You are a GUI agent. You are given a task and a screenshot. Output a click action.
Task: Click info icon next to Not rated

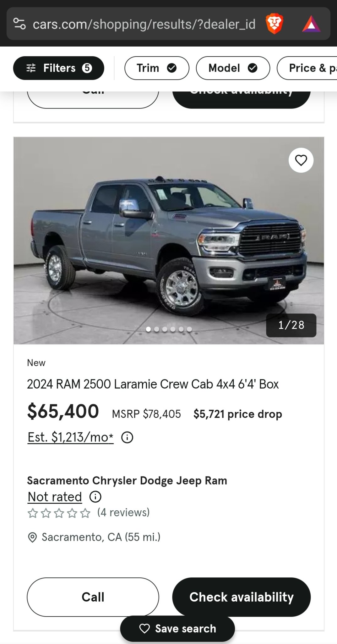point(95,497)
